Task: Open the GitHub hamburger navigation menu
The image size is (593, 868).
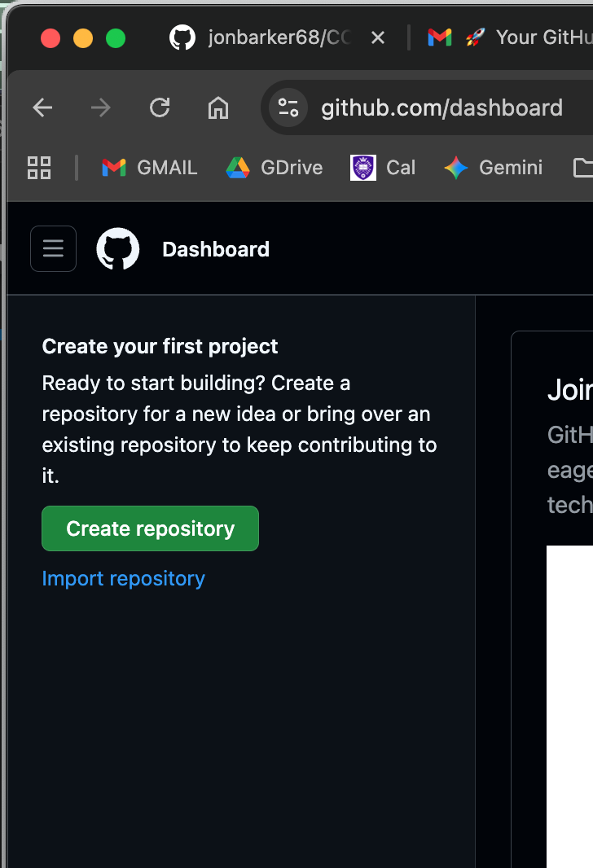Action: [x=53, y=248]
